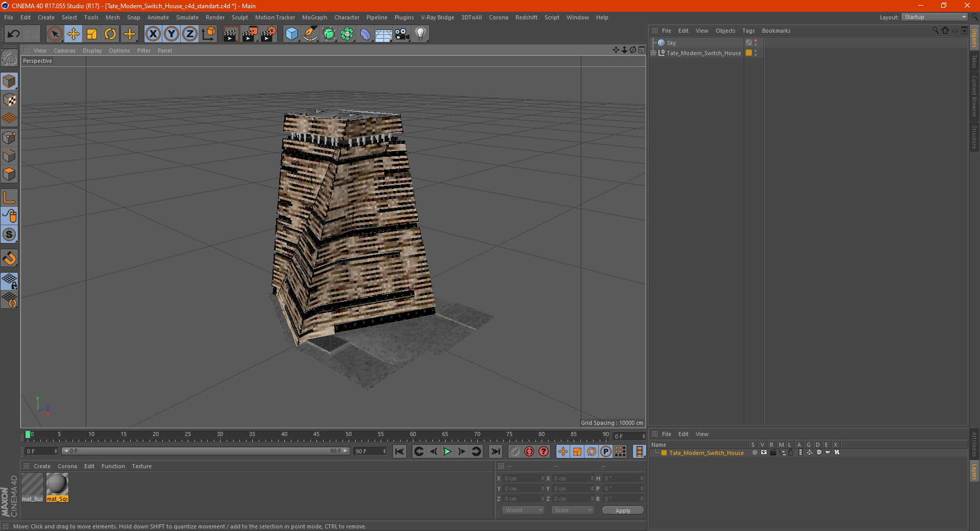This screenshot has width=980, height=531.
Task: Go to start of animation
Action: click(x=400, y=451)
